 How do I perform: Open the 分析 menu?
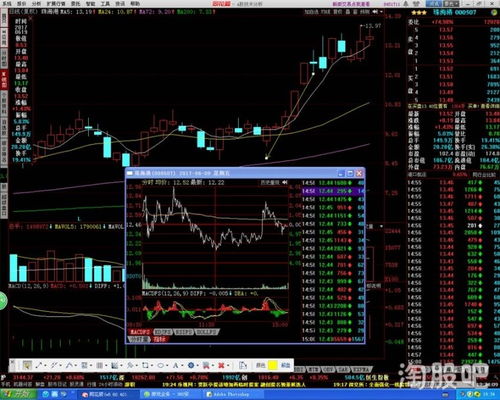(x=36, y=4)
